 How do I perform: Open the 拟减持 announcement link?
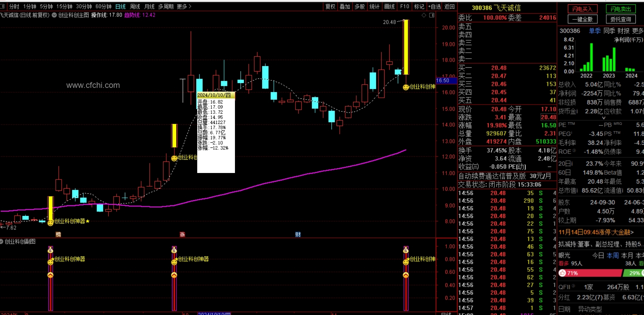tap(600, 244)
